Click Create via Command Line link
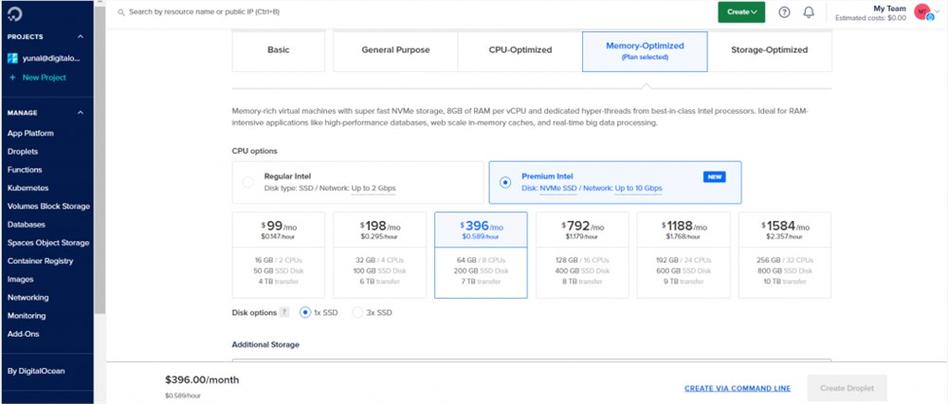Screen dimensions: 948x404 coord(738,388)
